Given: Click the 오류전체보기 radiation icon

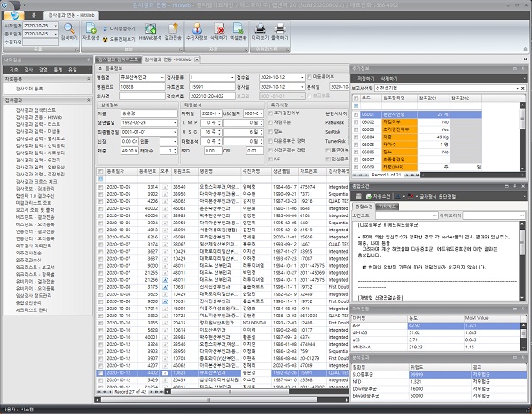Looking at the screenshot, I should click(106, 39).
